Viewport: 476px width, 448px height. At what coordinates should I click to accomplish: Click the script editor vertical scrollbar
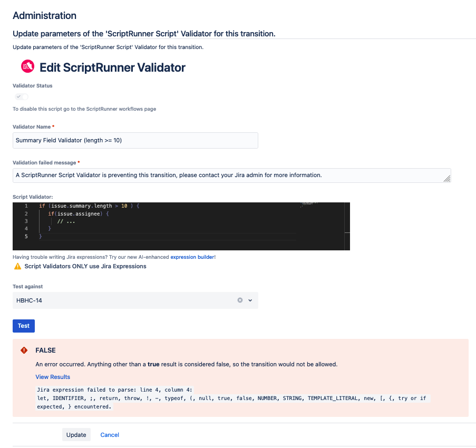347,226
